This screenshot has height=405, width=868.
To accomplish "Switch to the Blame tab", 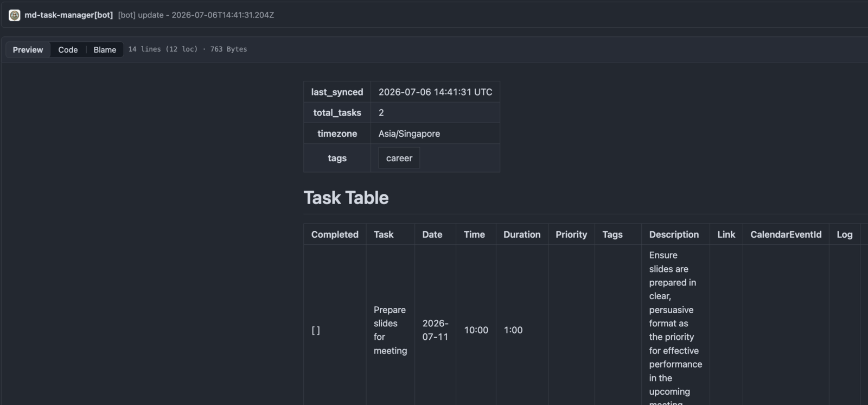I will click(x=105, y=49).
